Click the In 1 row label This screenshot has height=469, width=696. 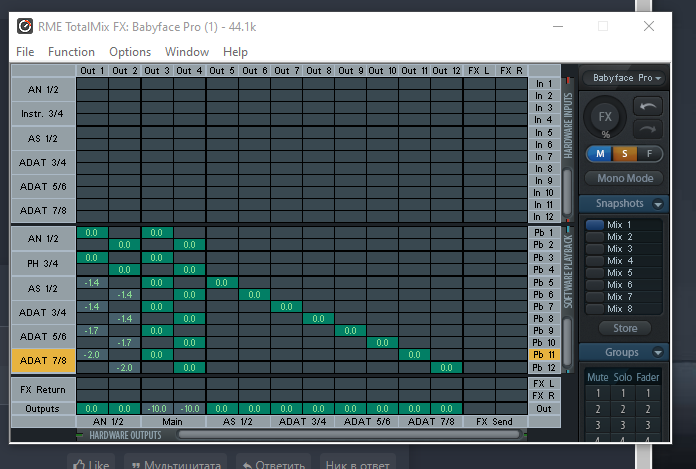pyautogui.click(x=544, y=83)
